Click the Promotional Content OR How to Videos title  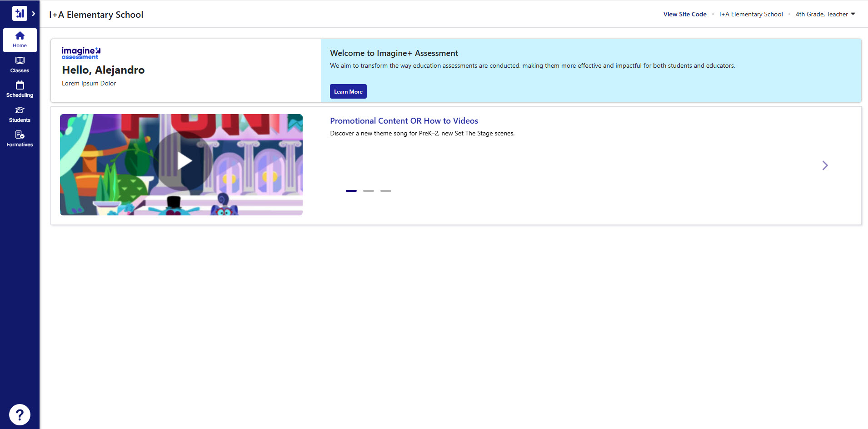[x=404, y=121]
